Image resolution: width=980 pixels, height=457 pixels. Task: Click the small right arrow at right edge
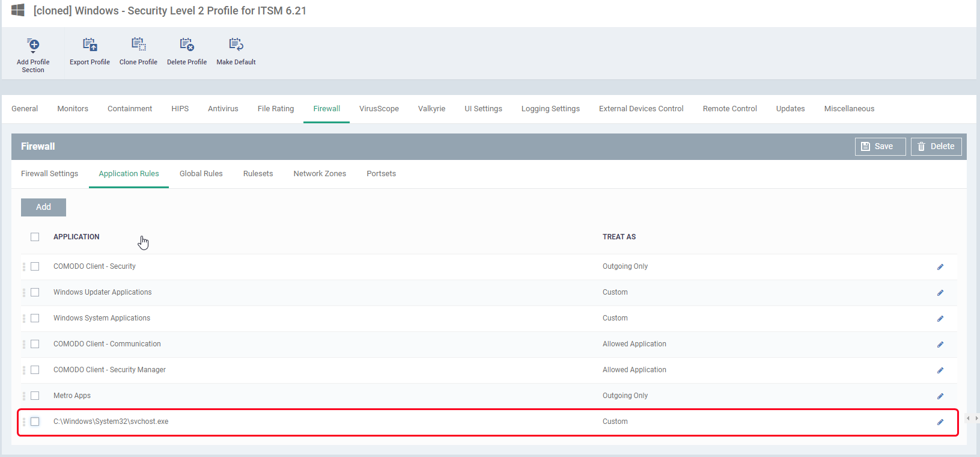pos(977,418)
